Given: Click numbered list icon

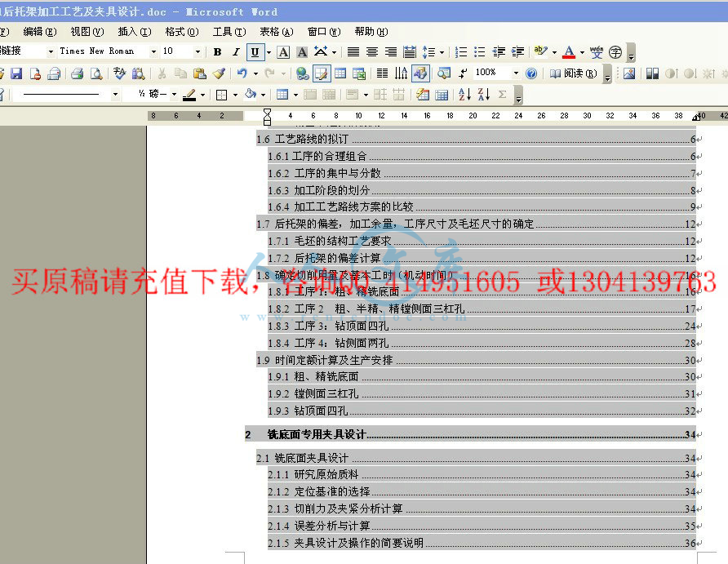Looking at the screenshot, I should coord(461,51).
